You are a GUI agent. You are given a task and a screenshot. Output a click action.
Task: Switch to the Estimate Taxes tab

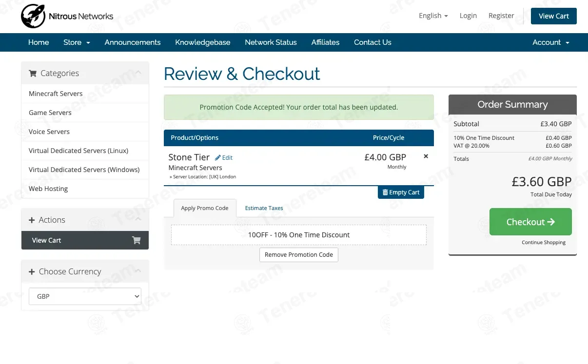pos(264,208)
